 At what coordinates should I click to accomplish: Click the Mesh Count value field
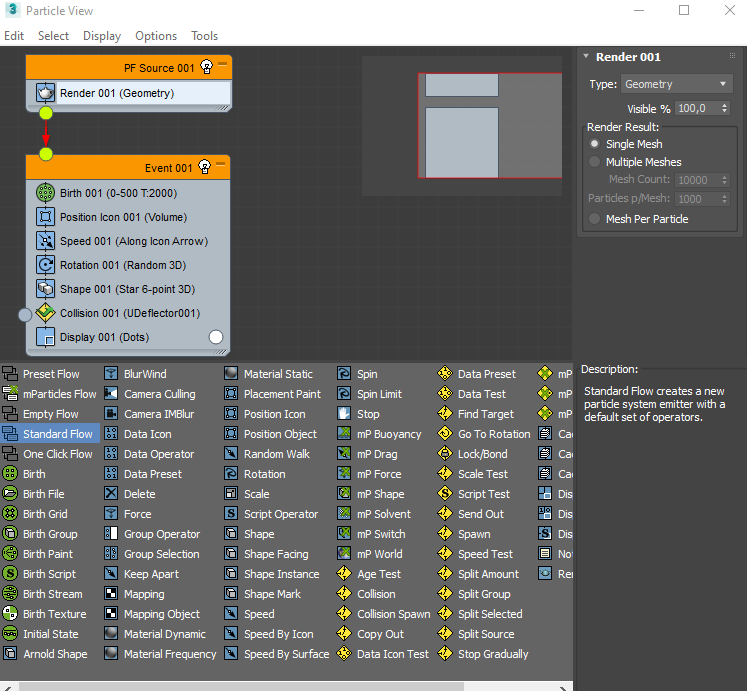point(697,180)
